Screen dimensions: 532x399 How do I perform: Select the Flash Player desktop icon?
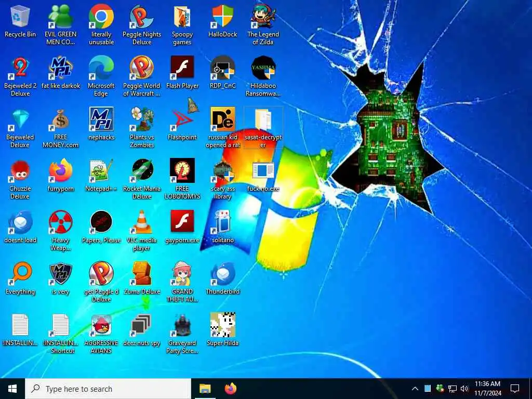click(182, 73)
